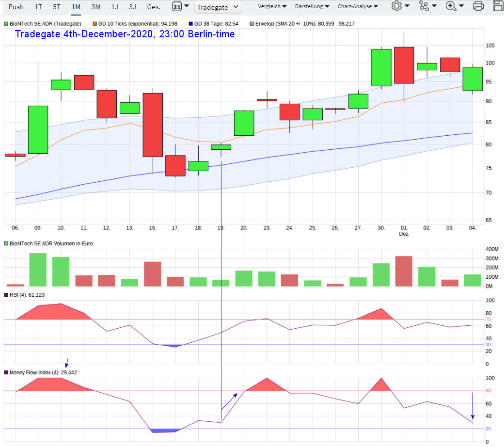Viewport: 504px width, 447px height.
Task: Click the green candle on the 09th
Action: click(x=38, y=129)
